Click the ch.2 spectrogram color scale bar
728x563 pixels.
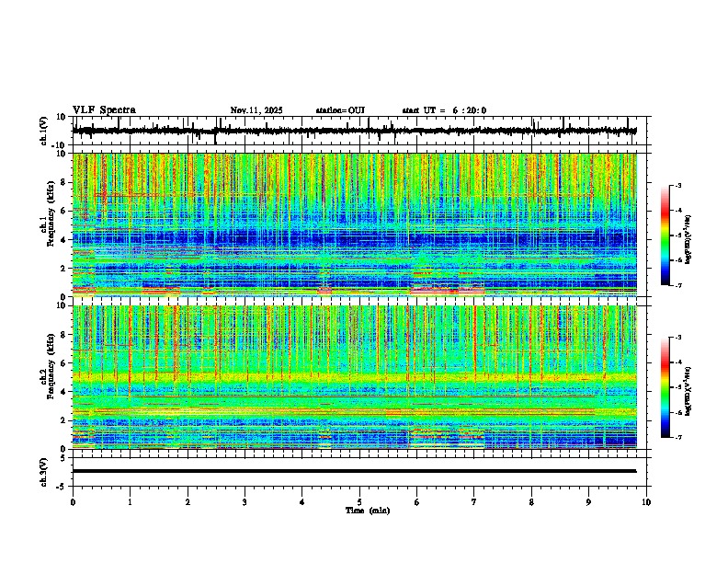[x=665, y=387]
